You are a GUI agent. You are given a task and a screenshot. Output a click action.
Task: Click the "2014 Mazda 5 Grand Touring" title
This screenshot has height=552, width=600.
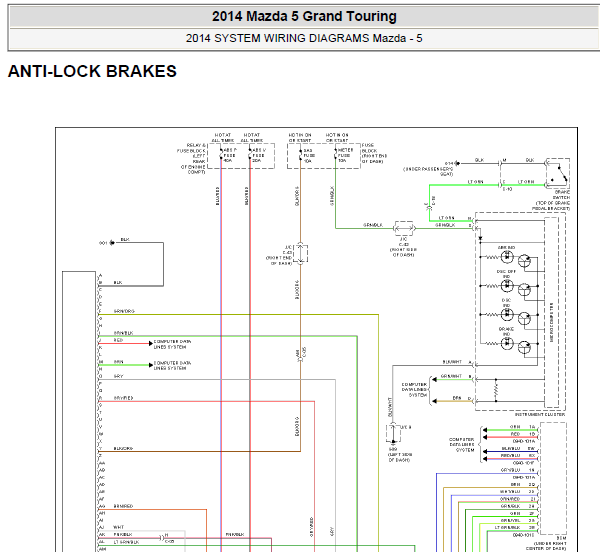(304, 16)
